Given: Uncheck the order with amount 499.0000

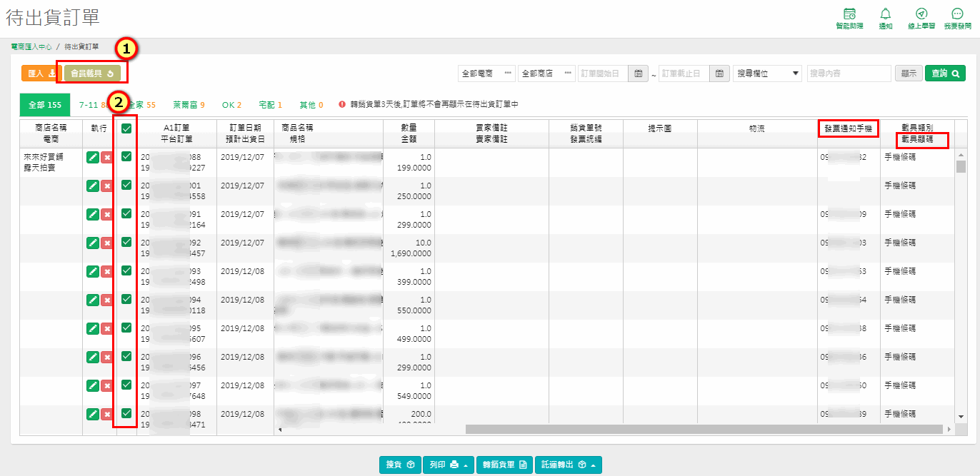Looking at the screenshot, I should coord(126,328).
